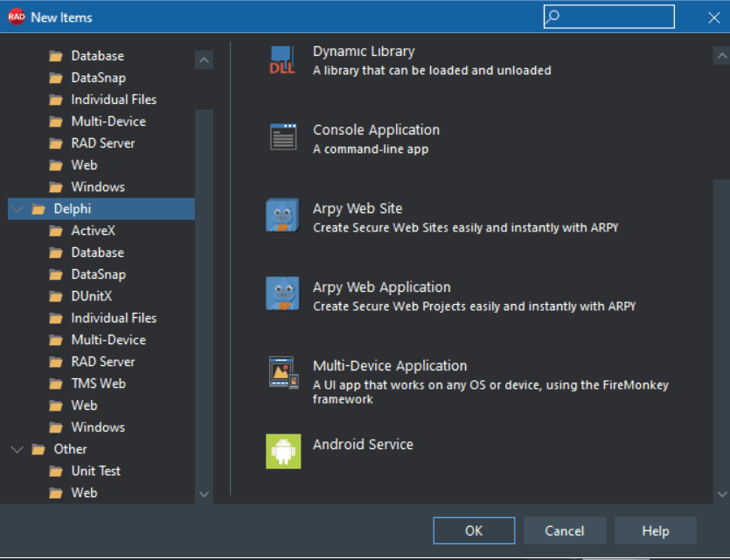Open Help for New Items
The width and height of the screenshot is (730, 560).
[656, 530]
